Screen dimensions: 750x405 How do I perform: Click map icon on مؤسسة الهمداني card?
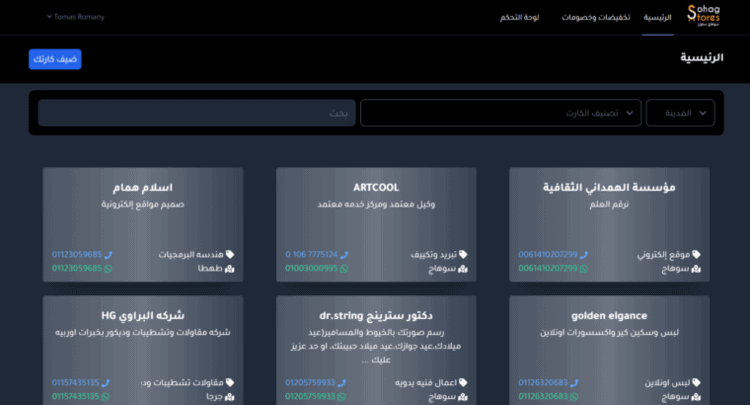pos(696,269)
